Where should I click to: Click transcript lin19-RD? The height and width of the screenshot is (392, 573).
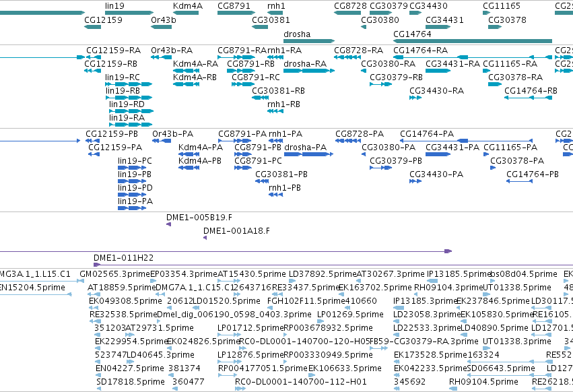(x=131, y=111)
